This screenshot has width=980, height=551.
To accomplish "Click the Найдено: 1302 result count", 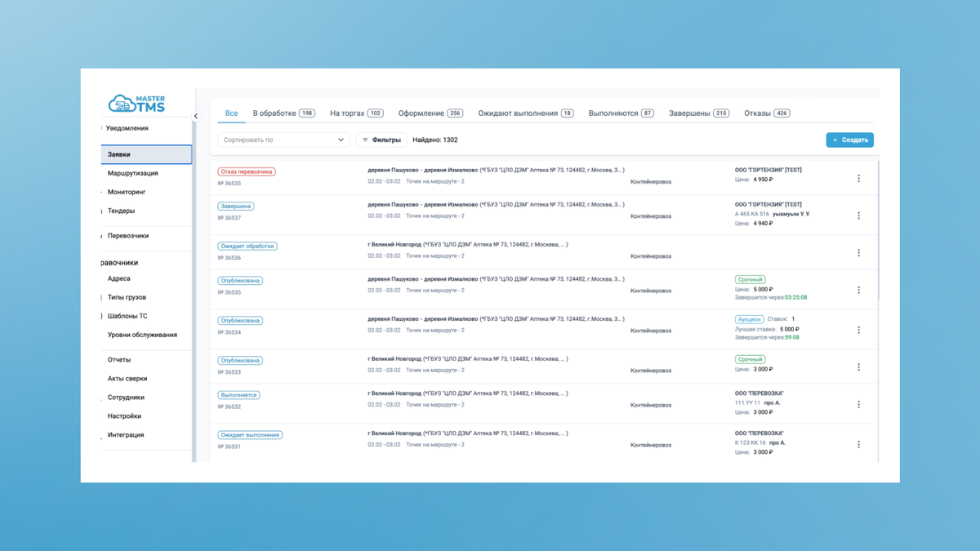I will click(435, 140).
